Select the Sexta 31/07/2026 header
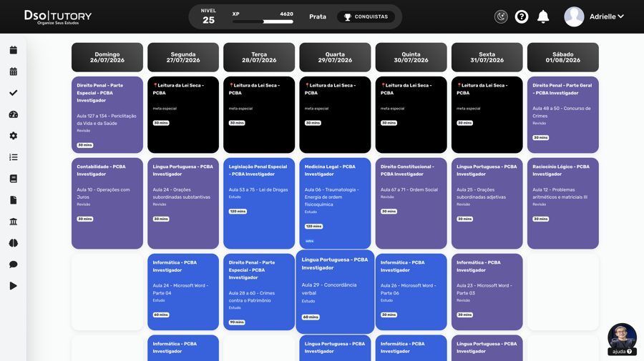The image size is (644, 361). (487, 57)
